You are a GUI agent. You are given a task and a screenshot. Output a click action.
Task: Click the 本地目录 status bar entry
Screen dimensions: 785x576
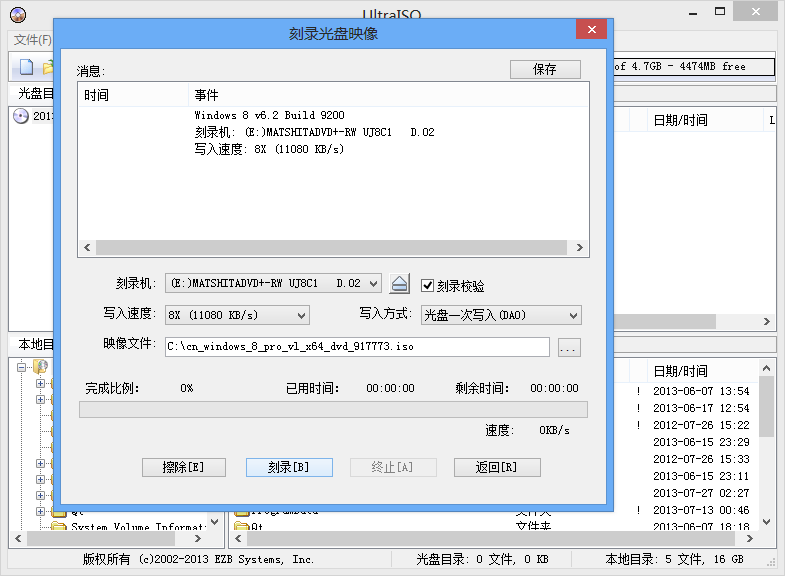tap(674, 559)
